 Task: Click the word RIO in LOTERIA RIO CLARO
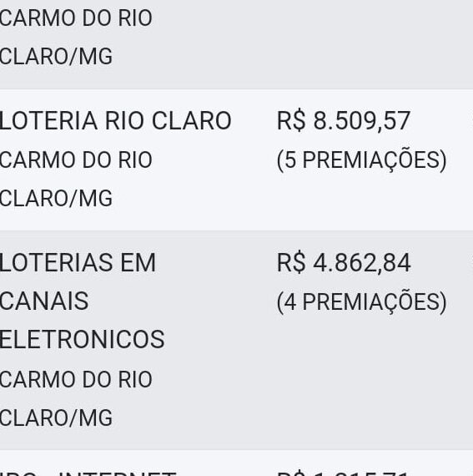tap(125, 121)
